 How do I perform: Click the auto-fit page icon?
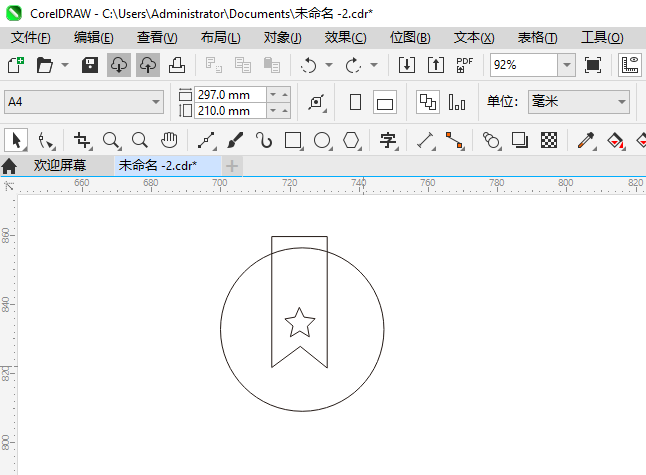pos(317,102)
